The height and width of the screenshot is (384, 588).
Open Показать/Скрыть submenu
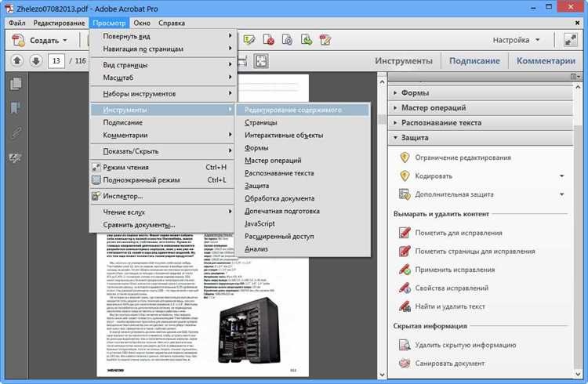pyautogui.click(x=162, y=151)
